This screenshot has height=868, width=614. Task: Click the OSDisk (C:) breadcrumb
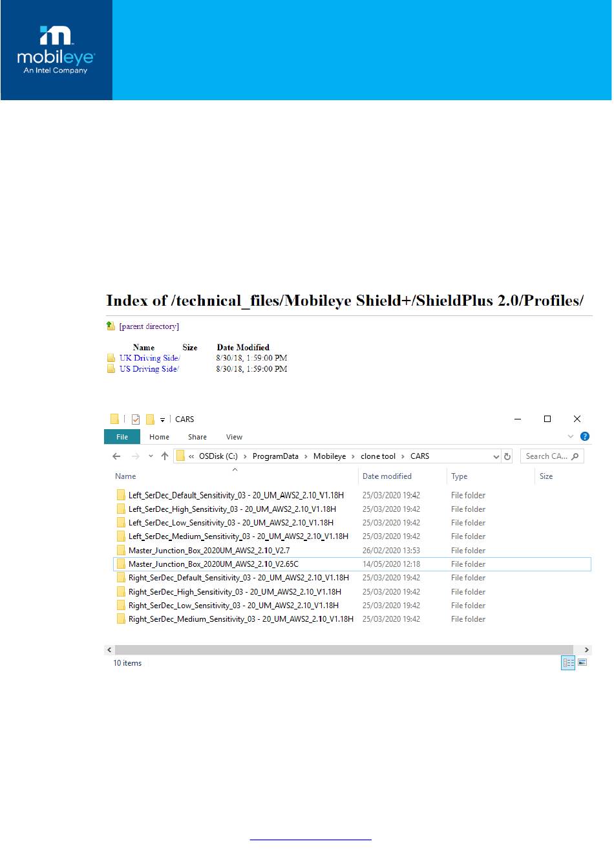pyautogui.click(x=218, y=456)
